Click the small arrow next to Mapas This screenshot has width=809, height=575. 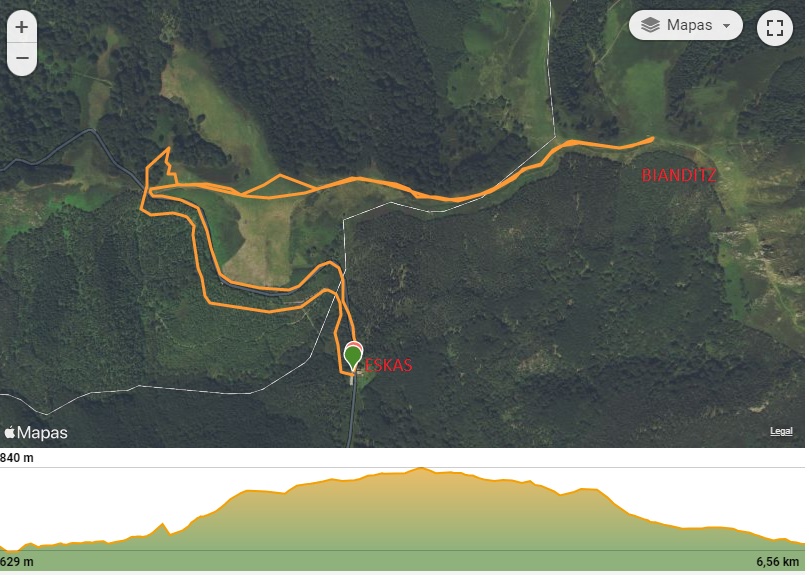pyautogui.click(x=726, y=25)
